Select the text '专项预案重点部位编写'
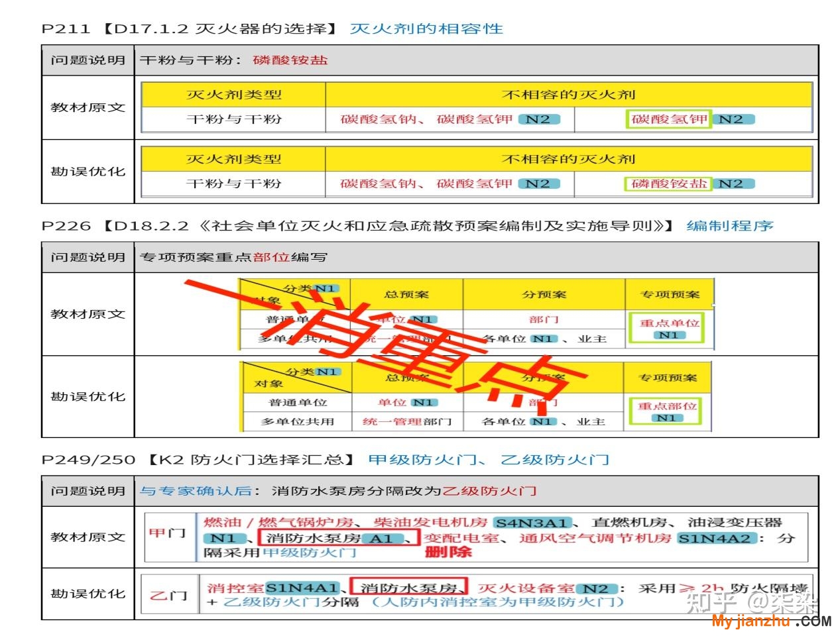840x636 pixels. coord(234,257)
